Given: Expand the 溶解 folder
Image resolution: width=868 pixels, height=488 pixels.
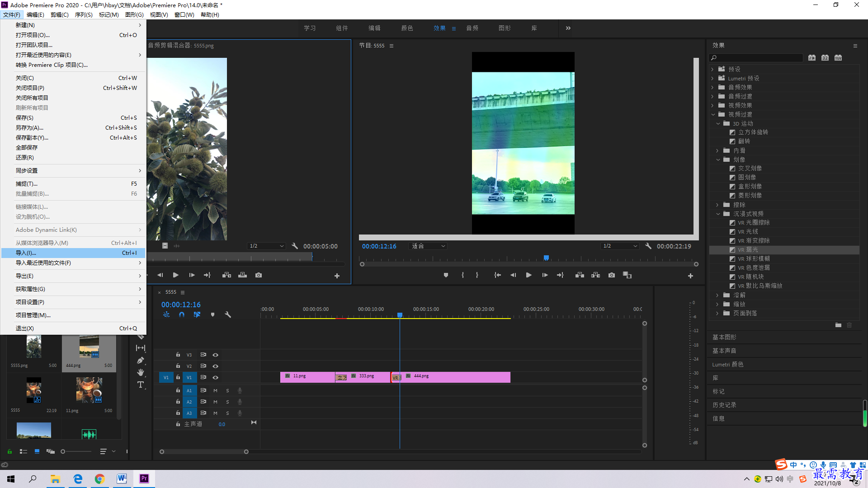Looking at the screenshot, I should [x=717, y=295].
